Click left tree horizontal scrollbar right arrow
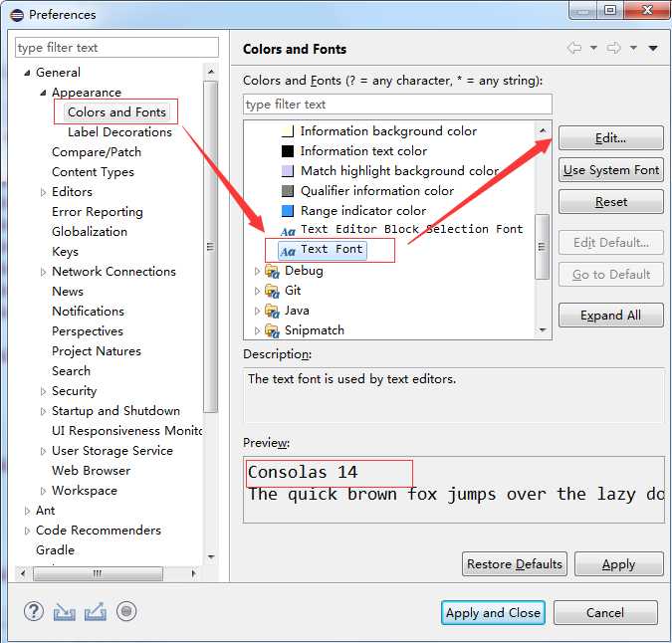 (194, 573)
